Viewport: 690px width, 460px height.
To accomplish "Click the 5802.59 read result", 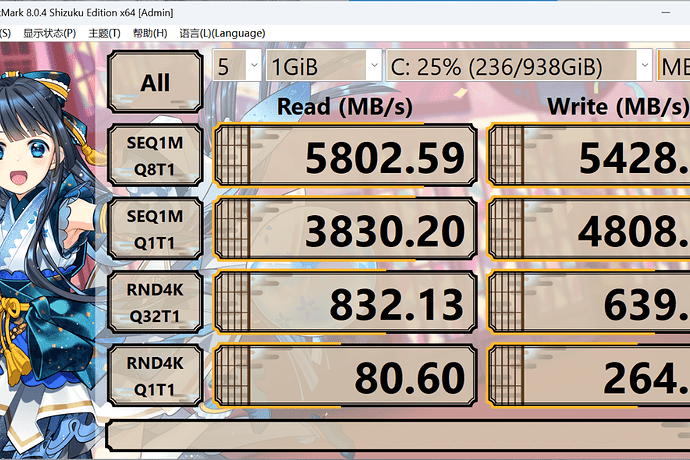I will (345, 156).
